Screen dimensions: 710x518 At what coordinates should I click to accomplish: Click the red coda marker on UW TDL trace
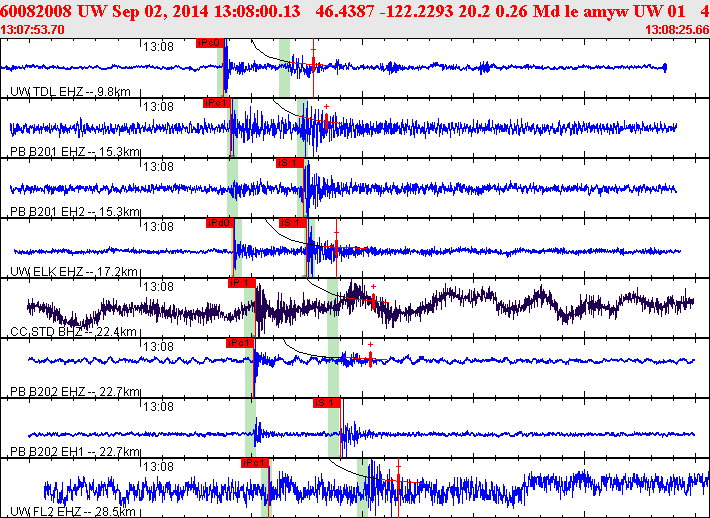pyautogui.click(x=314, y=64)
